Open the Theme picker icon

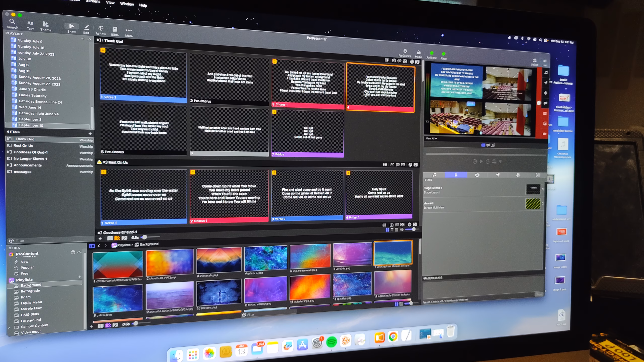point(46,26)
